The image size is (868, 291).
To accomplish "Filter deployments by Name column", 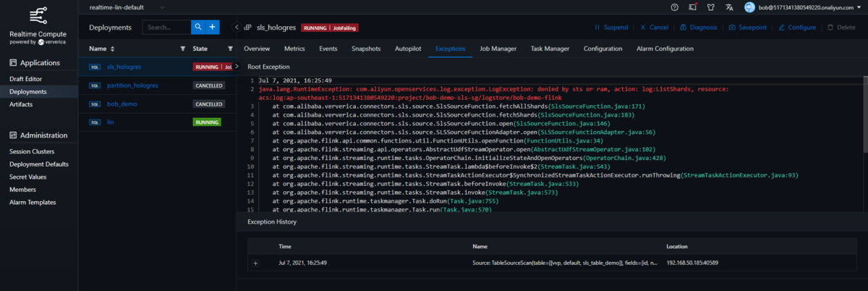I will 182,48.
